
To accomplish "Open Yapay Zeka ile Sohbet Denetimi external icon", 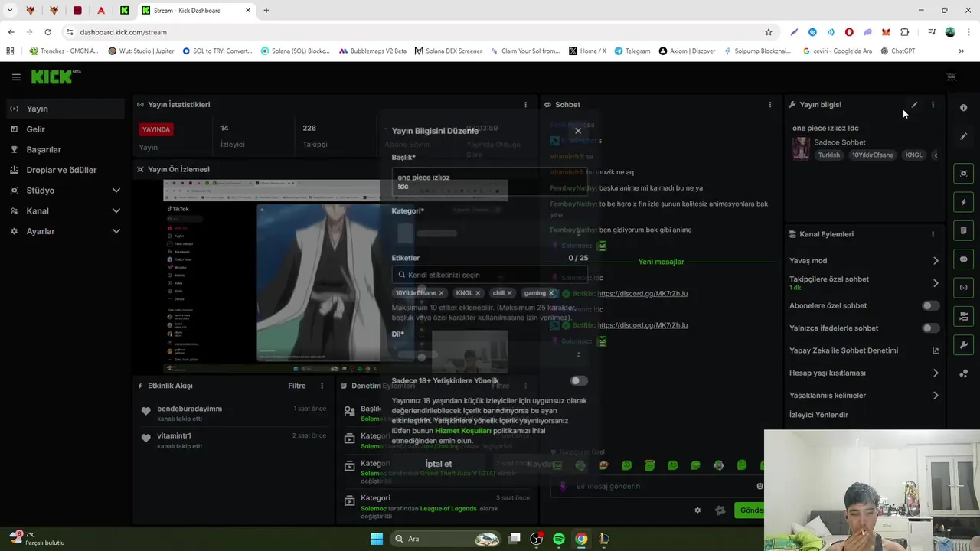I will coord(935,350).
